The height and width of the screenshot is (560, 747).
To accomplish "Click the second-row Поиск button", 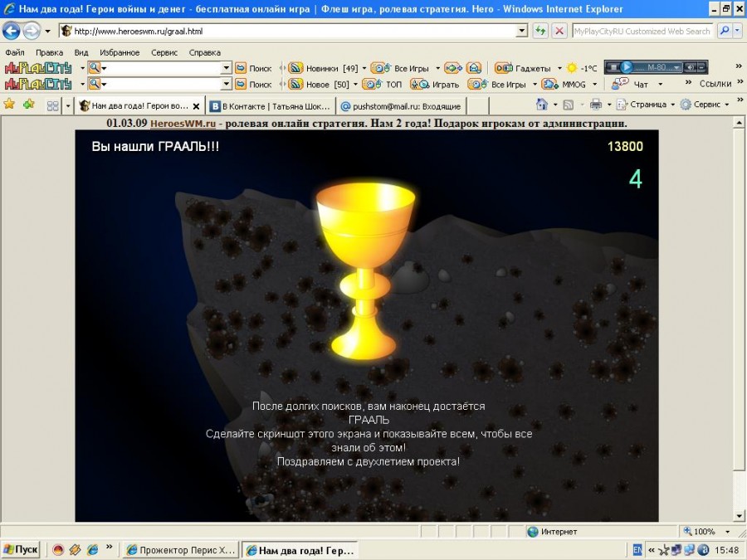I will pos(254,85).
